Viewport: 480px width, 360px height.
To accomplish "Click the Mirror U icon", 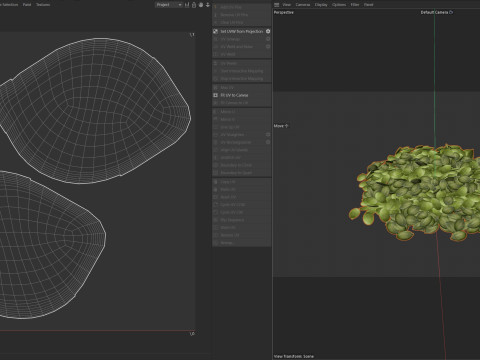I will tap(215, 112).
